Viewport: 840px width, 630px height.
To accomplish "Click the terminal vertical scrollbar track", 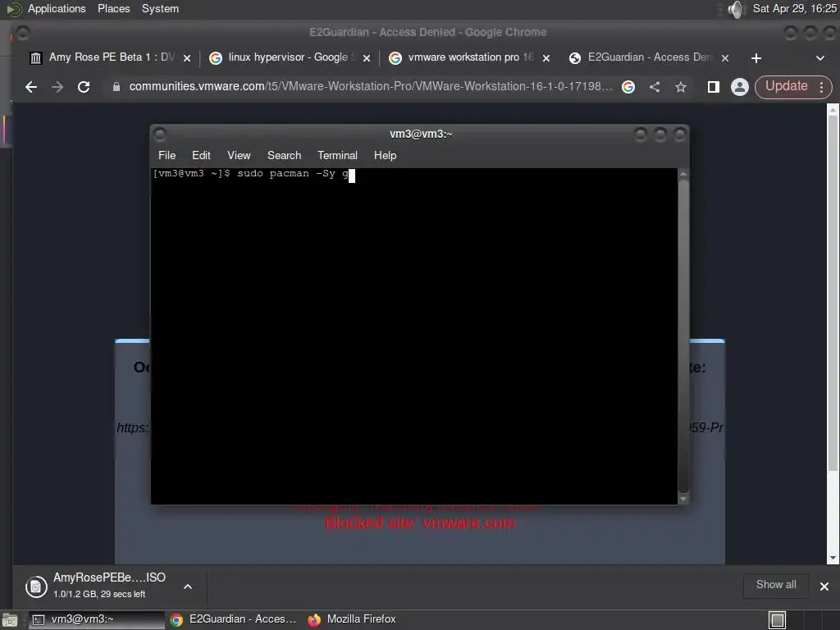I will pos(683,336).
